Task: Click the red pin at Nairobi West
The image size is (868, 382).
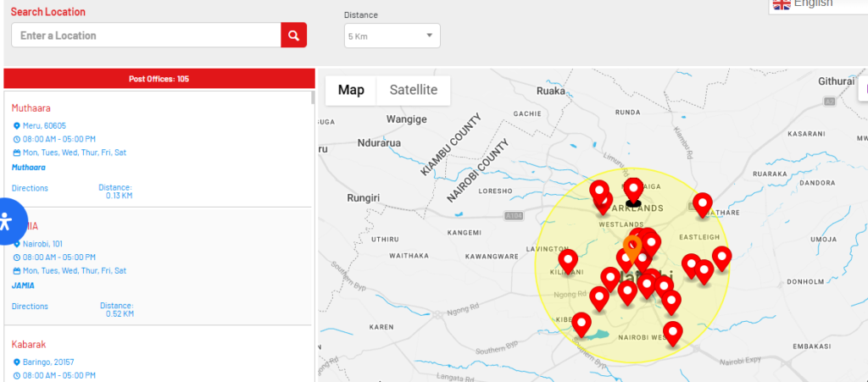Action: tap(673, 332)
